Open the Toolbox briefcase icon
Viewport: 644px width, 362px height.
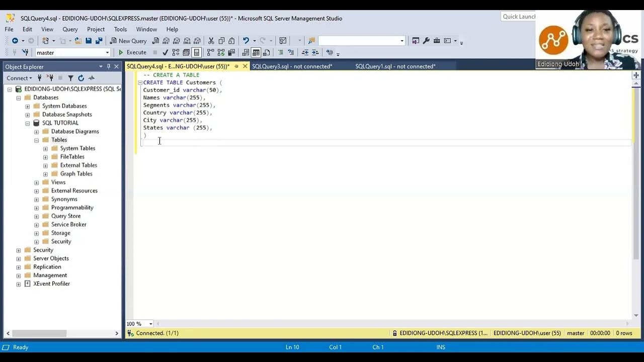pos(437,41)
